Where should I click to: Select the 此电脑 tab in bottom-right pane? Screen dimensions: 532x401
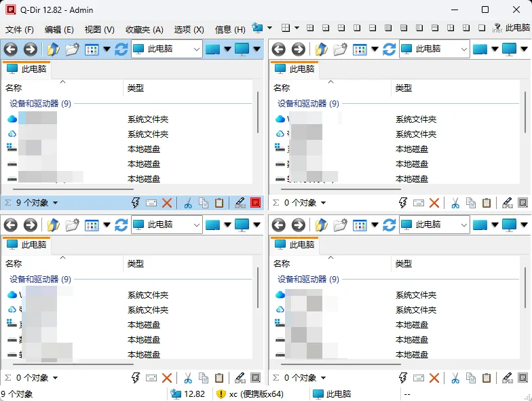pos(294,244)
